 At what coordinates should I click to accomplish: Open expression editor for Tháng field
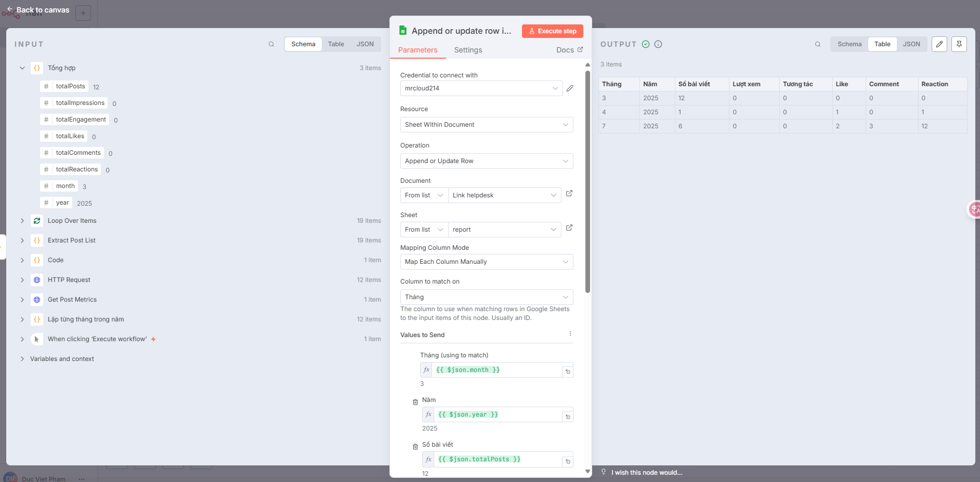click(x=568, y=371)
